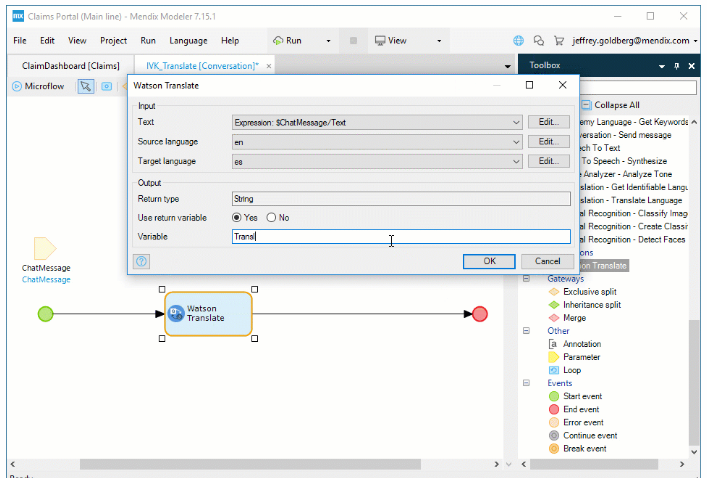
Task: Switch to IVK_Translate [Conversation] tab
Action: tap(202, 66)
